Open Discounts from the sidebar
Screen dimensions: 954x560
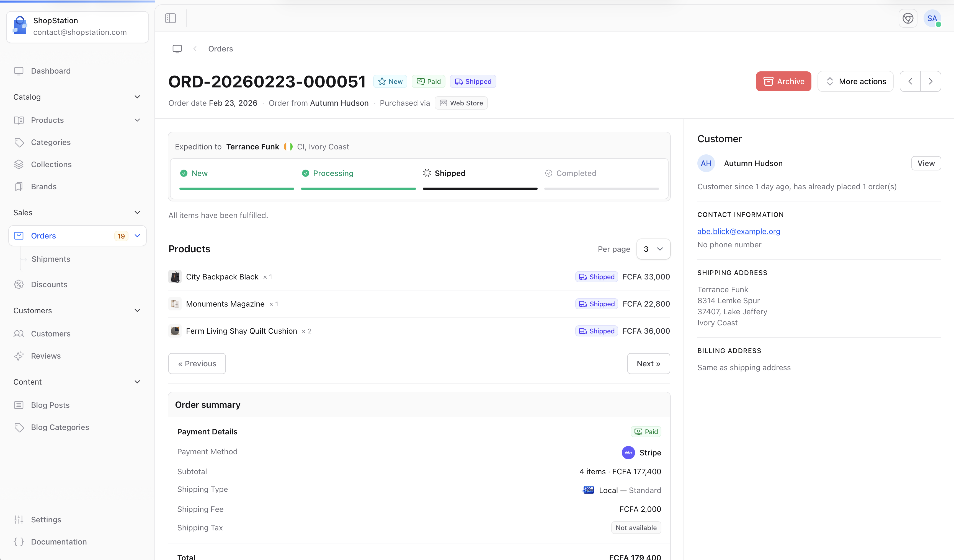[x=49, y=284]
